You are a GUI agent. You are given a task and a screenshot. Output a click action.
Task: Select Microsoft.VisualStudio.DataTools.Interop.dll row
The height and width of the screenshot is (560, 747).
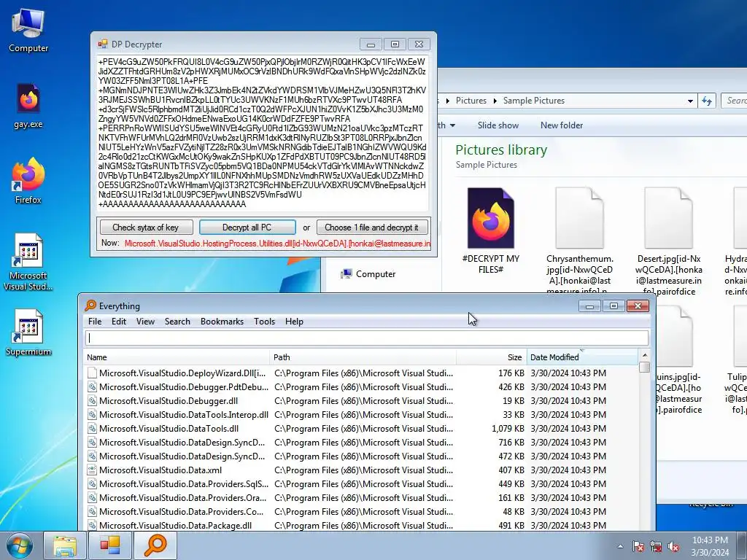(x=362, y=415)
